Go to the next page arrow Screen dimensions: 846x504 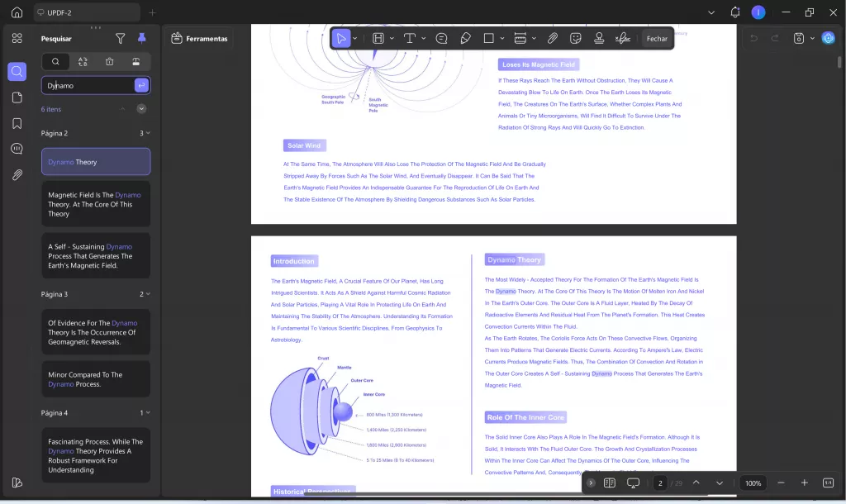(720, 483)
